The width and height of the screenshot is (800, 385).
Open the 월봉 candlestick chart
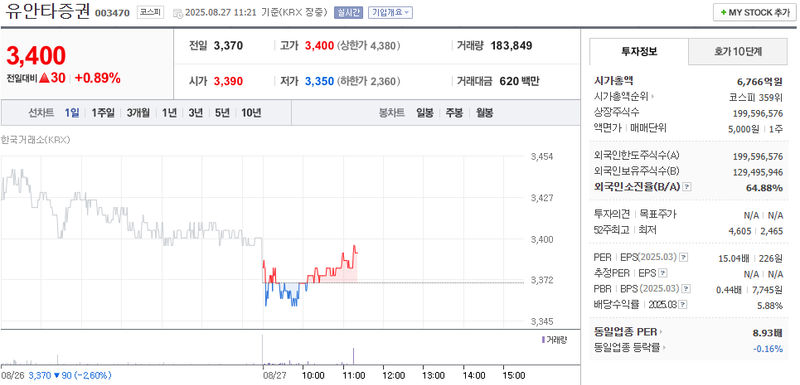484,113
